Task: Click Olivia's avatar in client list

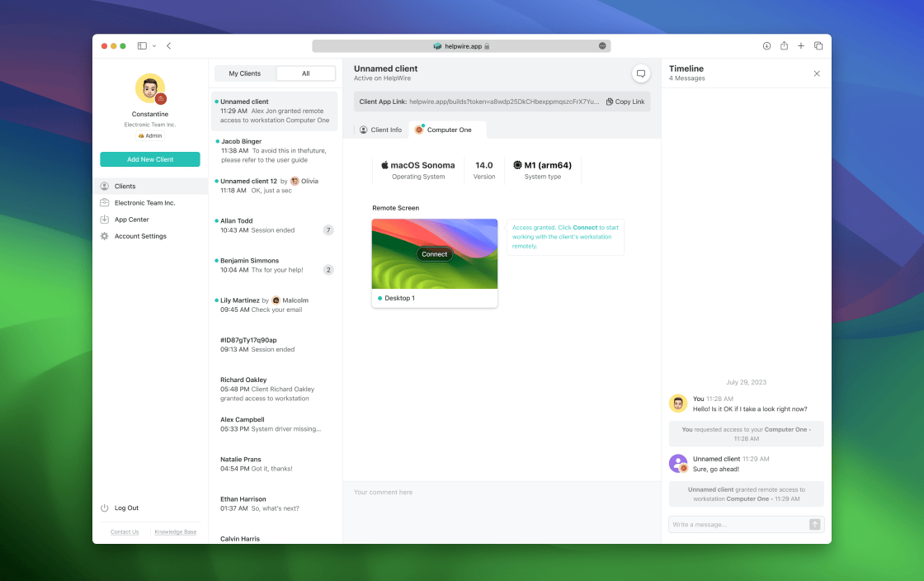Action: (x=295, y=181)
